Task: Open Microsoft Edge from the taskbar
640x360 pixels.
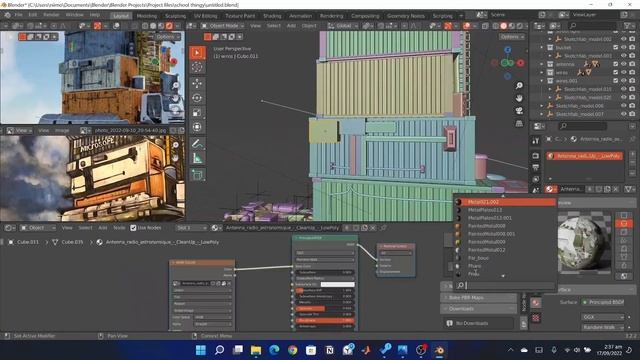Action: pyautogui.click(x=274, y=350)
